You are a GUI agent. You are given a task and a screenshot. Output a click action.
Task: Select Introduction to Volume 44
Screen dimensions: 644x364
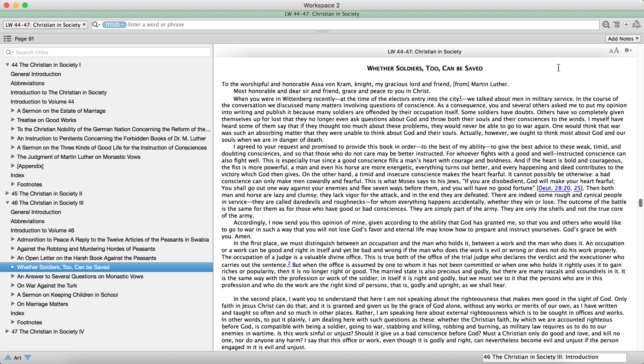pos(42,102)
